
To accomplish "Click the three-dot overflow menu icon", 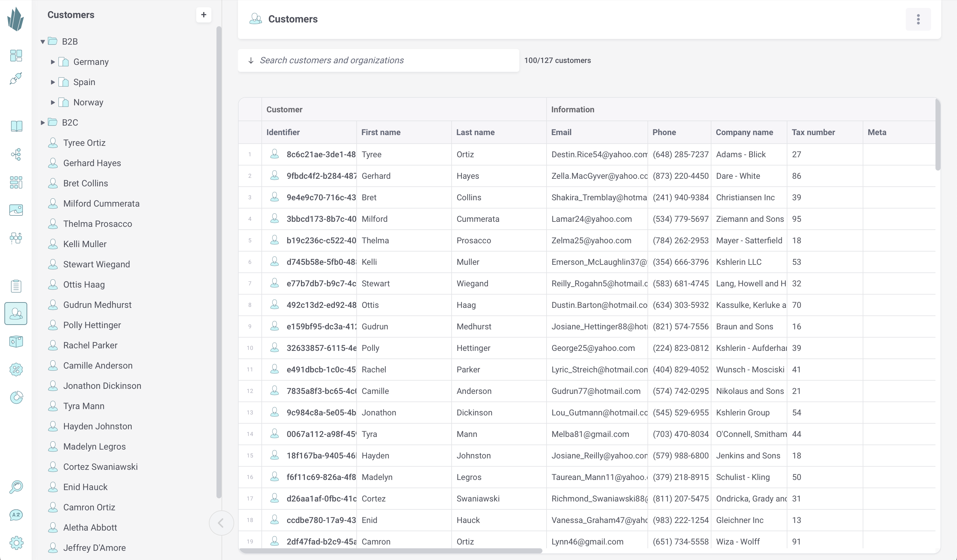I will (x=918, y=19).
